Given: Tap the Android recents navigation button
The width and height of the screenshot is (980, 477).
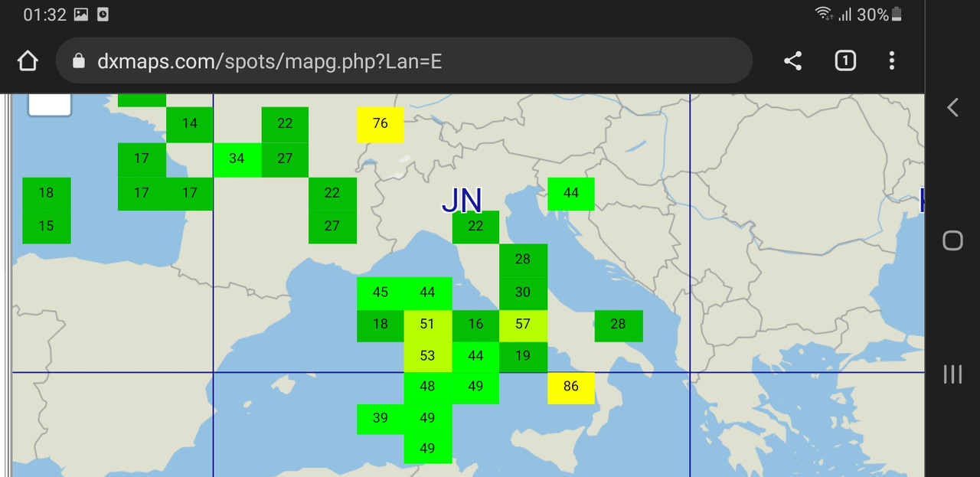Looking at the screenshot, I should pos(952,374).
